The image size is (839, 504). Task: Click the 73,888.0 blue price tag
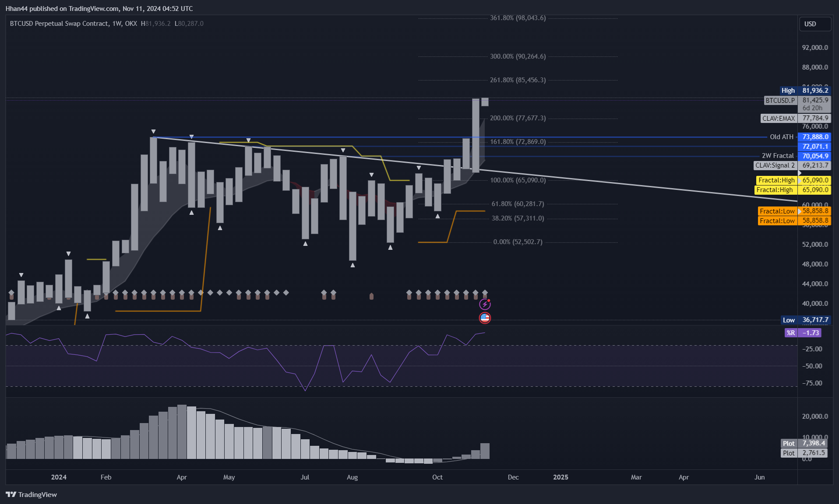(x=814, y=137)
